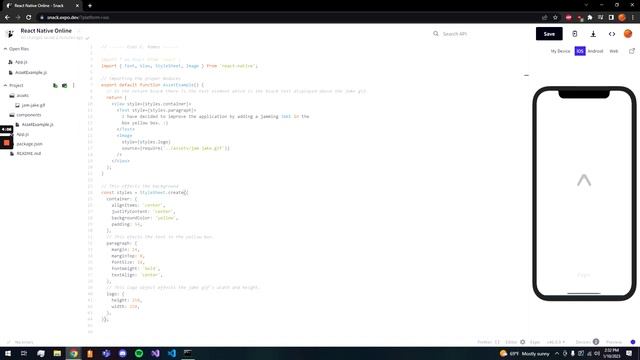Click the browser back arrow
This screenshot has width=640, height=360.
(x=7, y=18)
